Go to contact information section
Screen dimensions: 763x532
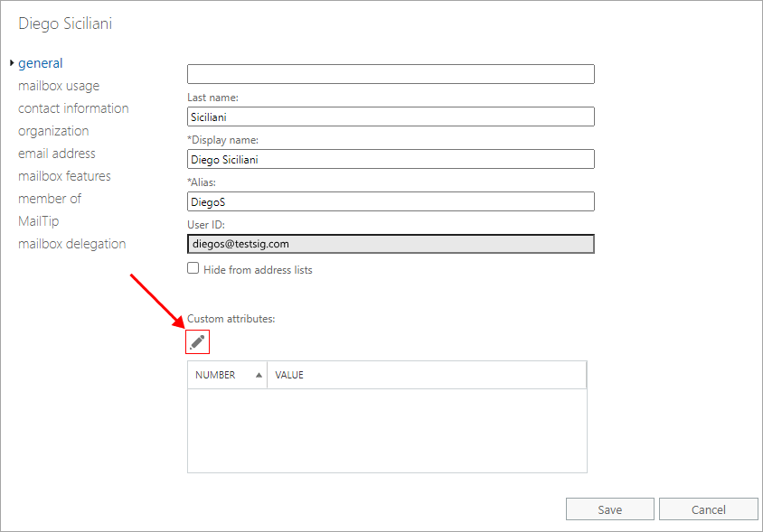click(73, 108)
